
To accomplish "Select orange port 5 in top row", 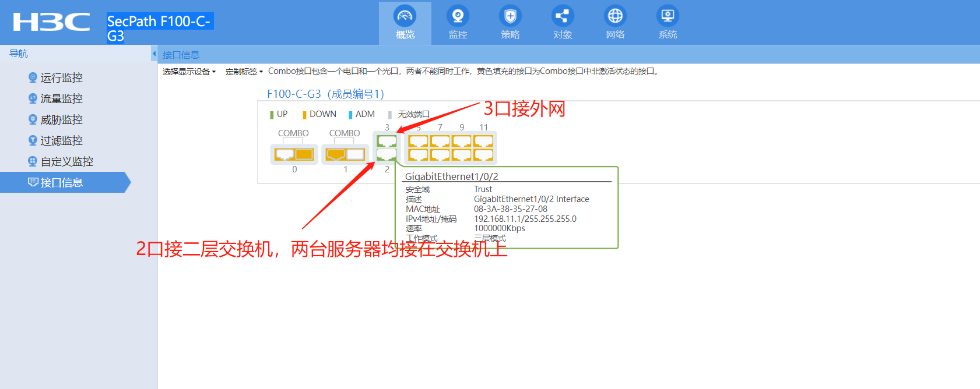I will click(418, 141).
